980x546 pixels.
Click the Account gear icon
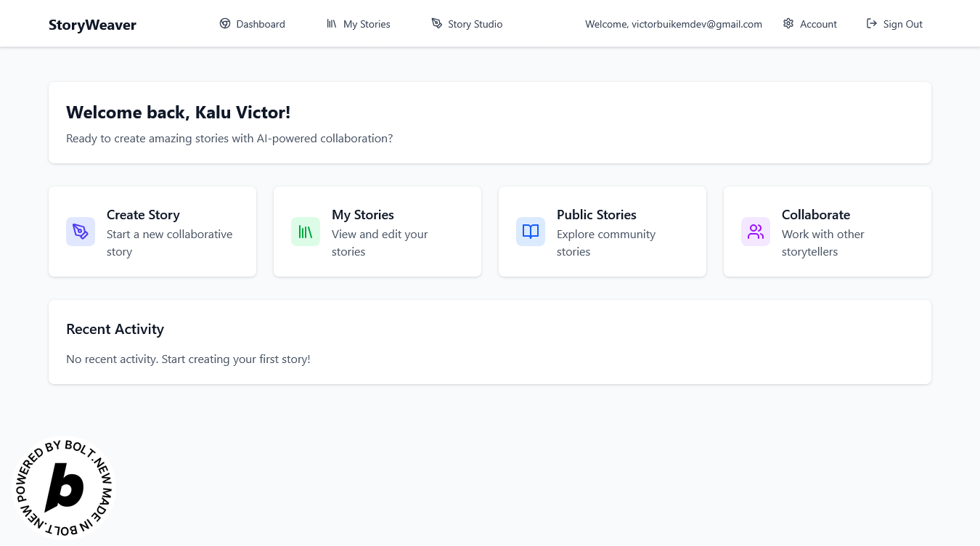[788, 23]
